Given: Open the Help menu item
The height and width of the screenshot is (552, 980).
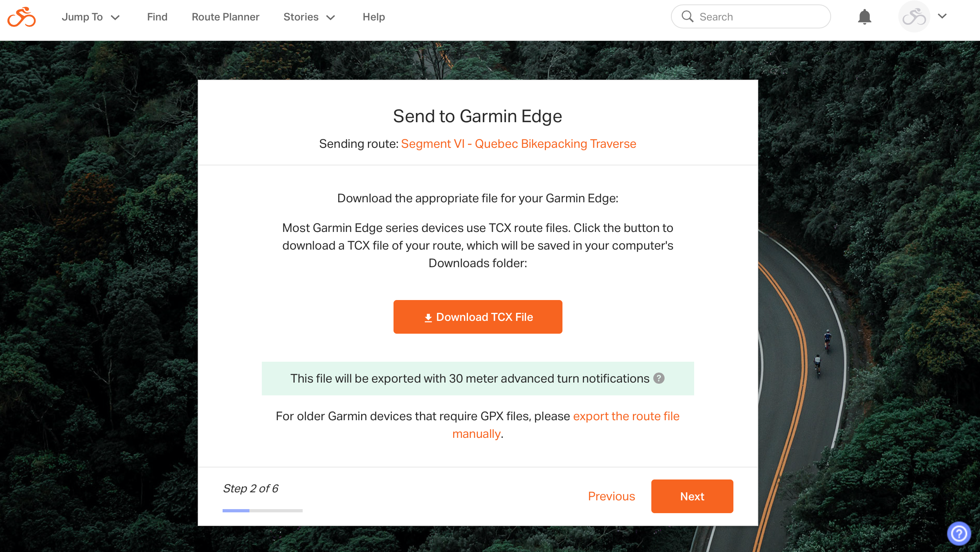Looking at the screenshot, I should click(x=374, y=17).
